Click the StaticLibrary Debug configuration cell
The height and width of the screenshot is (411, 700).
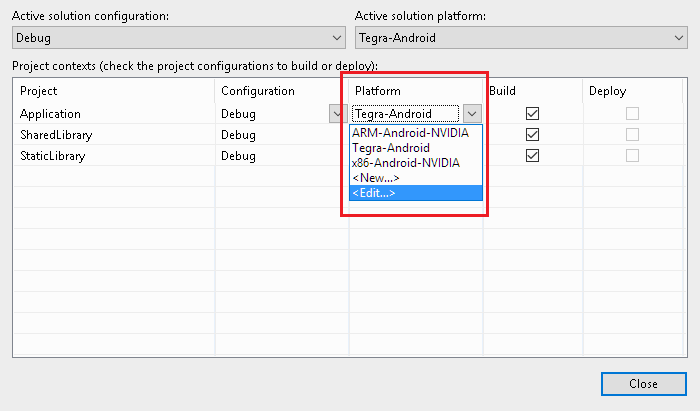[281, 156]
